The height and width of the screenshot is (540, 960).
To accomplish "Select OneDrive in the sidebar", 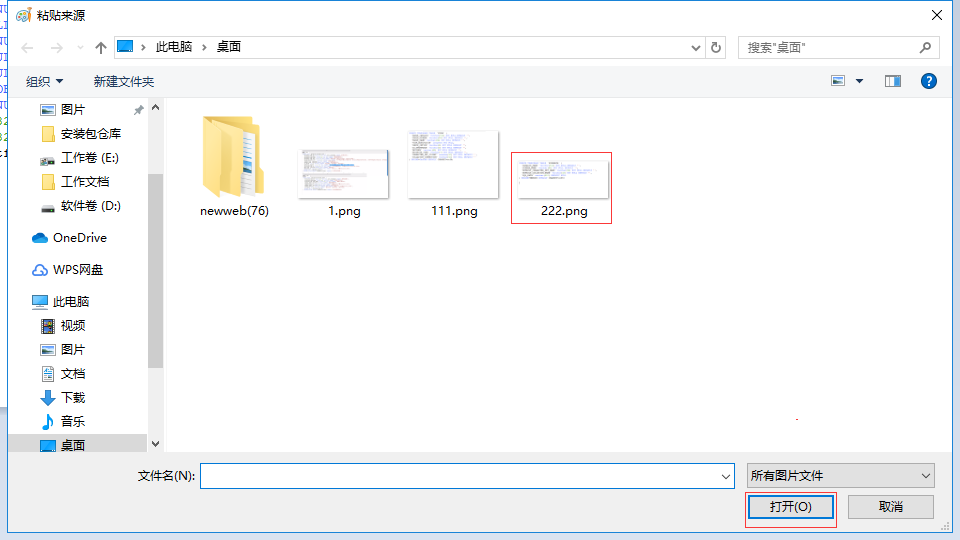I will pos(79,238).
